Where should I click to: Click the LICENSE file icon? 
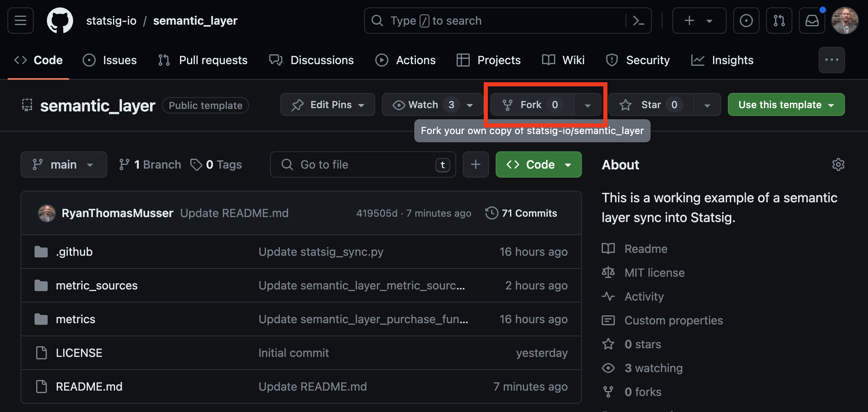(41, 353)
